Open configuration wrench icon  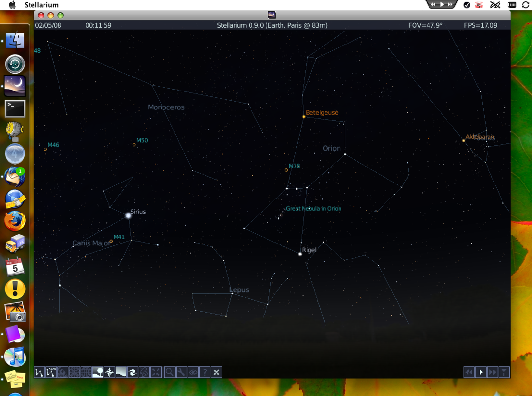click(181, 373)
